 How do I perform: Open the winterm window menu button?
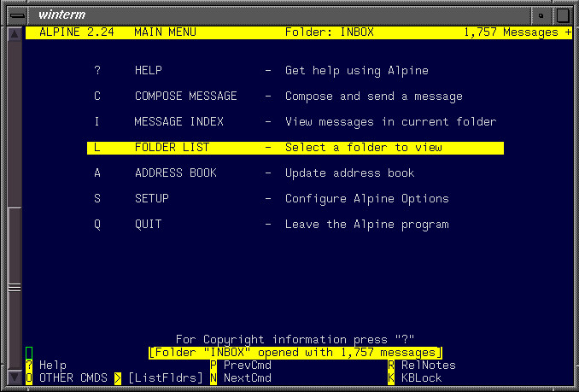click(17, 15)
